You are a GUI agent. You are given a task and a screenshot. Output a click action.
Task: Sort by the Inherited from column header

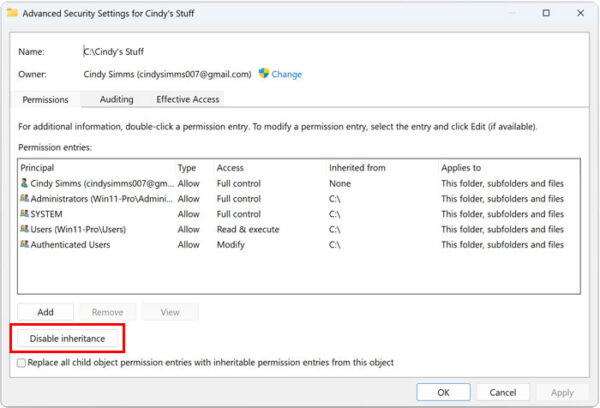(x=357, y=168)
